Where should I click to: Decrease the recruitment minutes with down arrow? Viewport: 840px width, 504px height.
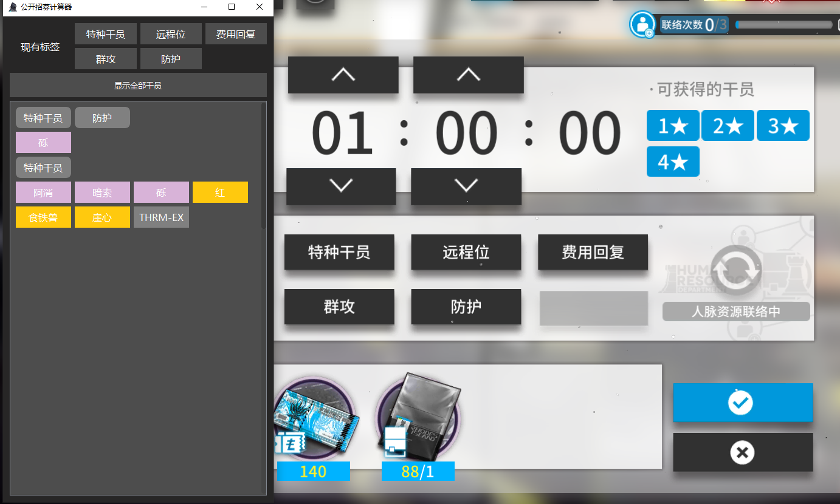click(466, 186)
